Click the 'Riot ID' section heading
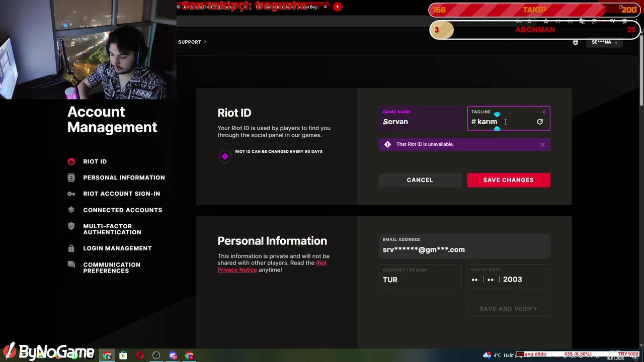The width and height of the screenshot is (644, 362). 234,113
